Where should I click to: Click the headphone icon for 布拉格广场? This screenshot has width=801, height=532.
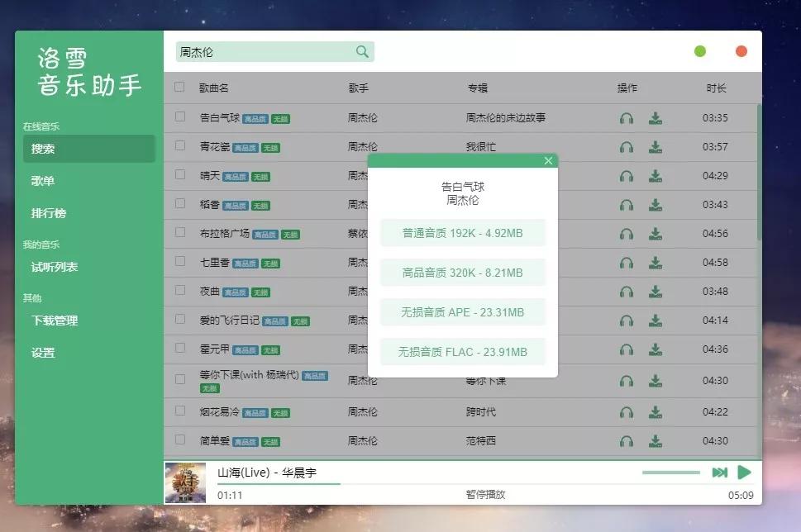(x=626, y=233)
